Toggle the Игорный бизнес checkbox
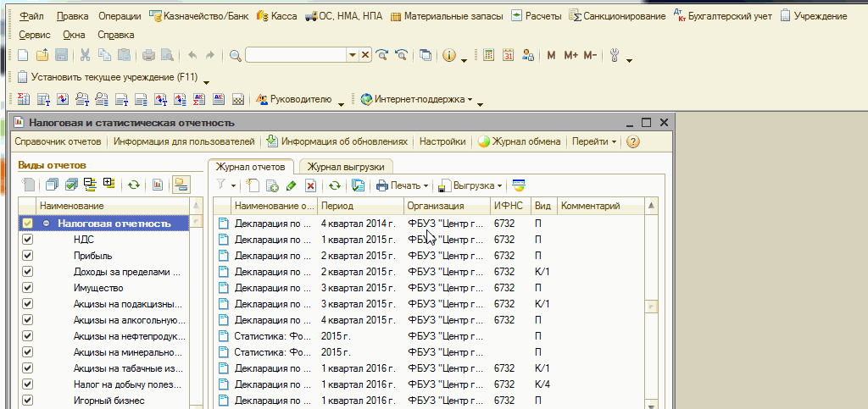Image resolution: width=868 pixels, height=409 pixels. point(28,401)
